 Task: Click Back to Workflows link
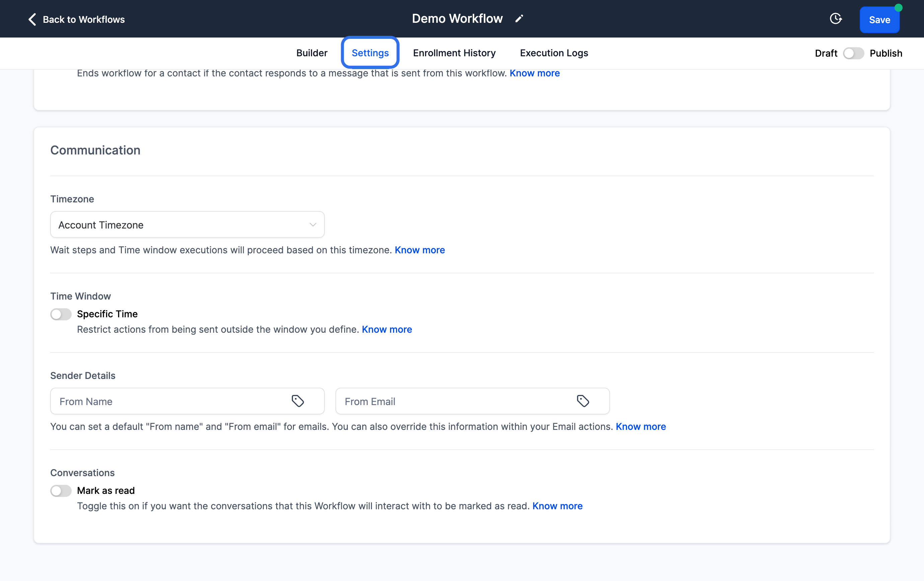point(84,19)
